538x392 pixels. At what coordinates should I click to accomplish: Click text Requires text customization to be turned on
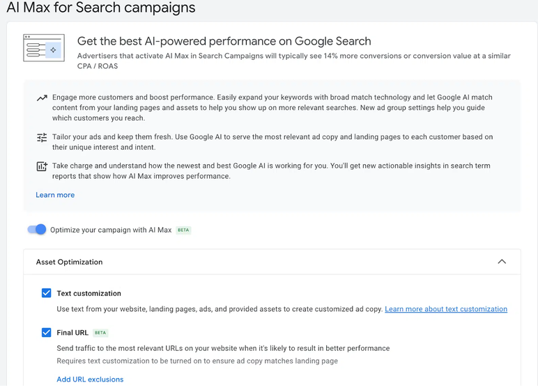coord(197,361)
